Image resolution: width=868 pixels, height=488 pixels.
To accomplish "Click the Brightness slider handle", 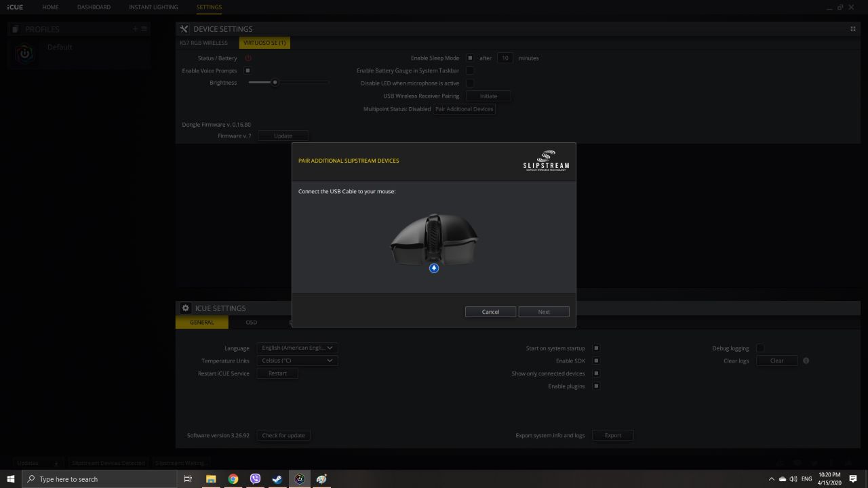I will tap(275, 83).
